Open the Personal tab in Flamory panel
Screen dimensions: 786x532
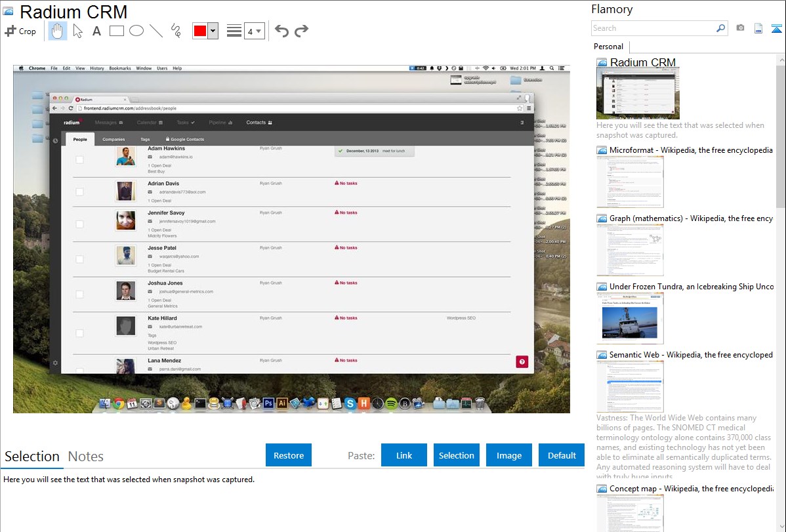click(x=608, y=47)
